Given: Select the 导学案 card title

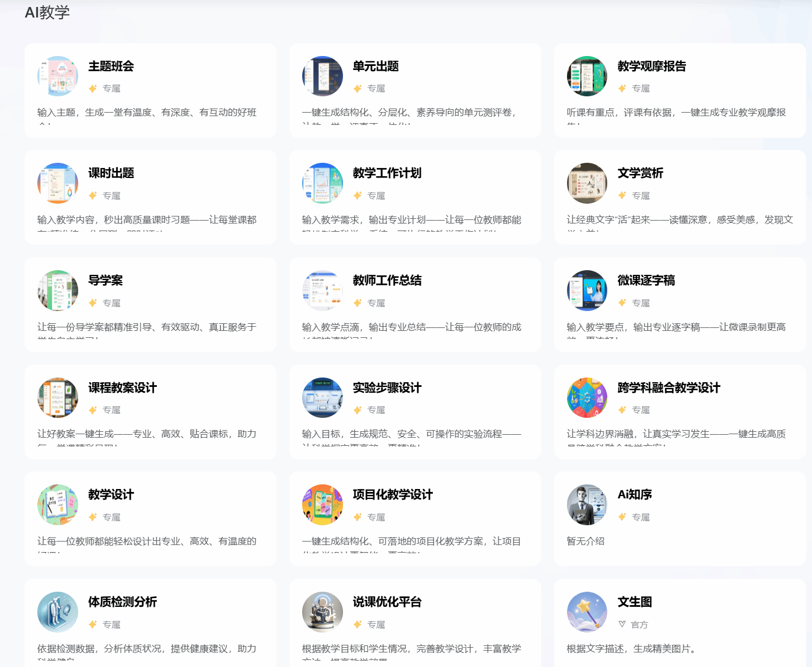Looking at the screenshot, I should coord(106,281).
